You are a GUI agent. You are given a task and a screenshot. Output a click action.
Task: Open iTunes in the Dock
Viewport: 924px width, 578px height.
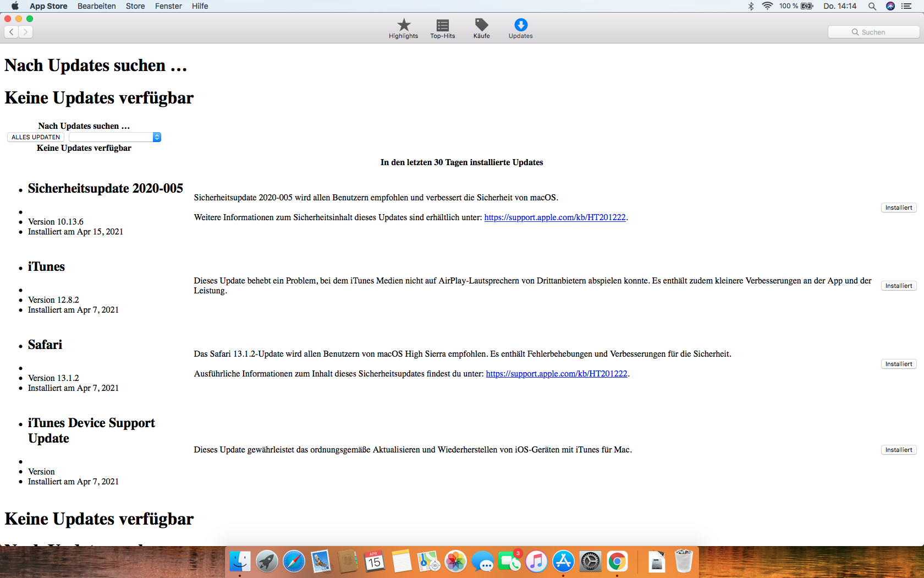tap(536, 561)
